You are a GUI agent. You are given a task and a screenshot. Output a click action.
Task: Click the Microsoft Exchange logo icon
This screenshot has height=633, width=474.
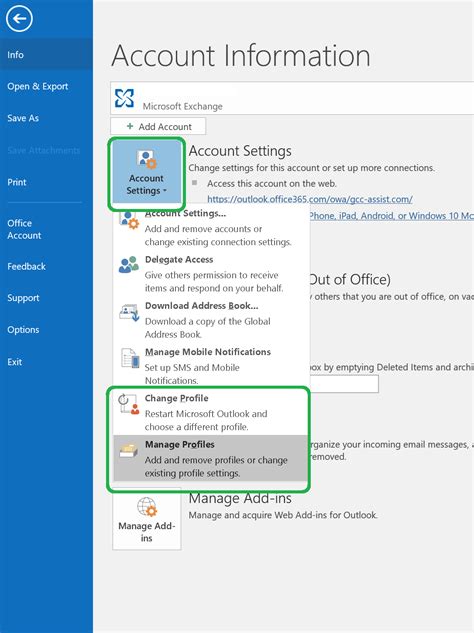point(124,98)
